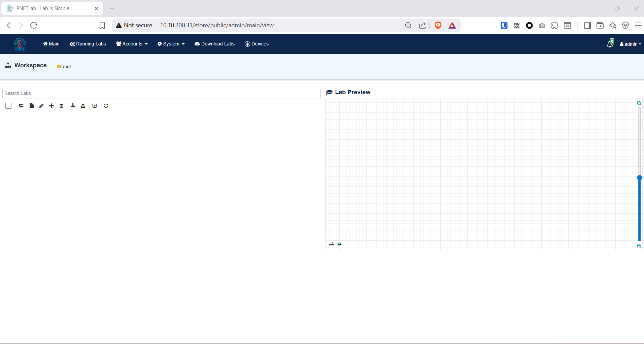The width and height of the screenshot is (644, 344).
Task: Open the extensions puzzle menu
Action: point(555,25)
